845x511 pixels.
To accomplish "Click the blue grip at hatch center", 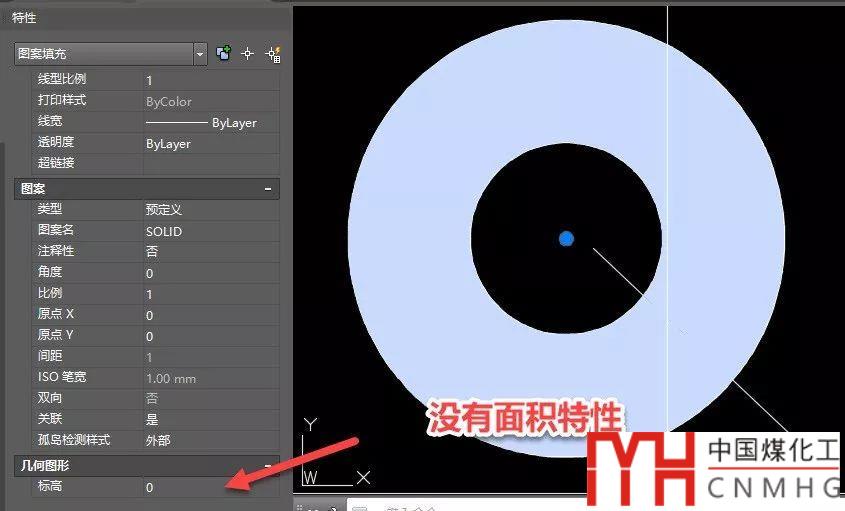I will point(566,239).
